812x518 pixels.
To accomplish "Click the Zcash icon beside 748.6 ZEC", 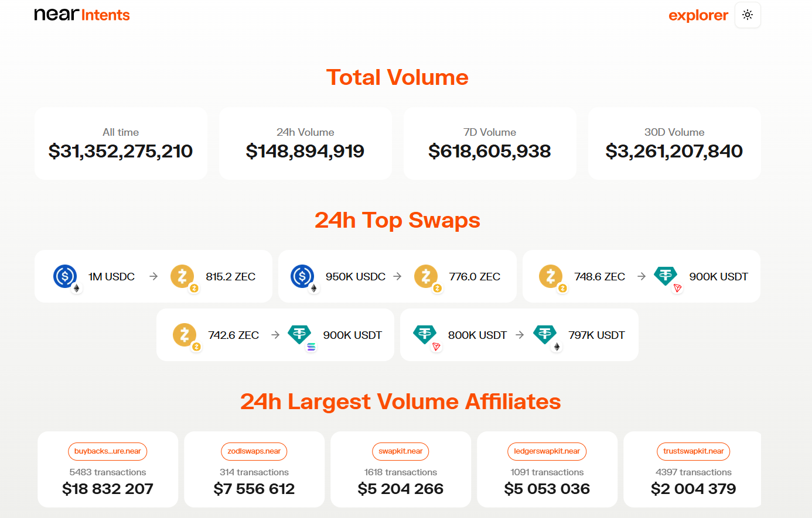I will (551, 276).
